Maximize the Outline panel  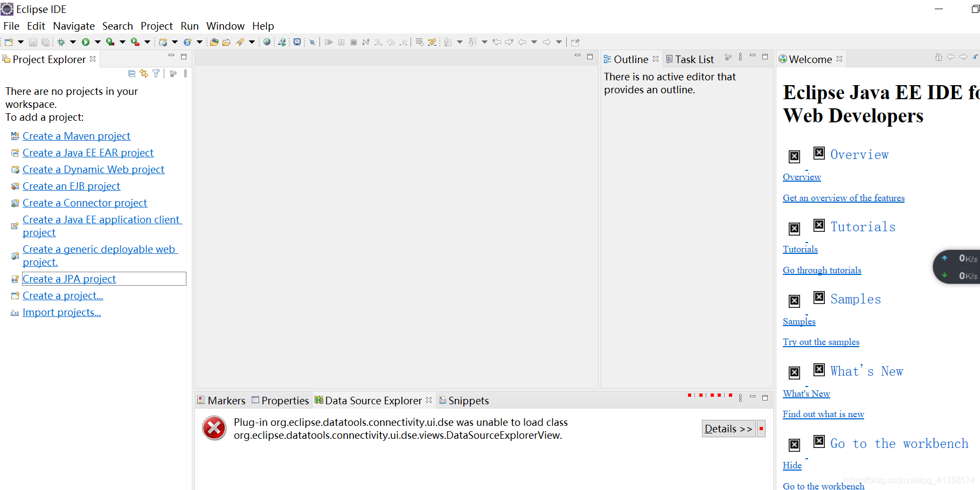coord(765,56)
